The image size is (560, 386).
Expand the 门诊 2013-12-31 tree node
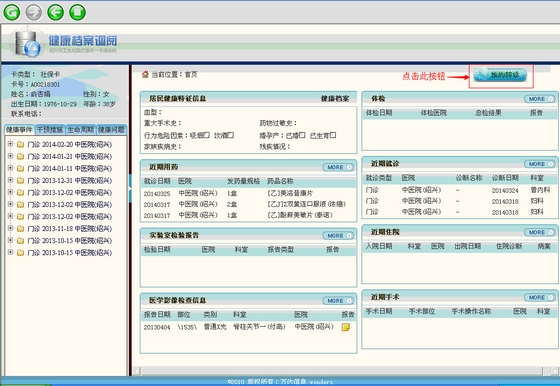click(10, 180)
